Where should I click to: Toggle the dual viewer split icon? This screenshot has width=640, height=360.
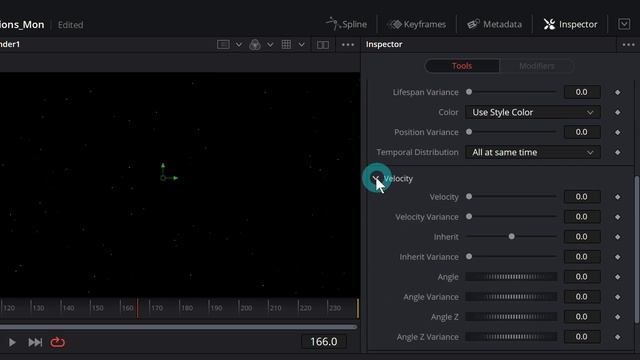pyautogui.click(x=323, y=44)
